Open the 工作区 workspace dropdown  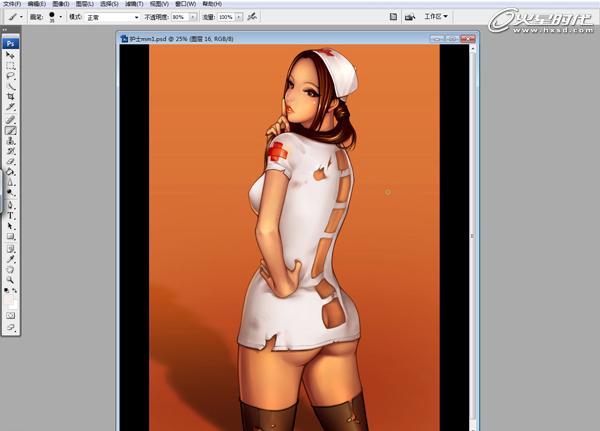tap(436, 16)
